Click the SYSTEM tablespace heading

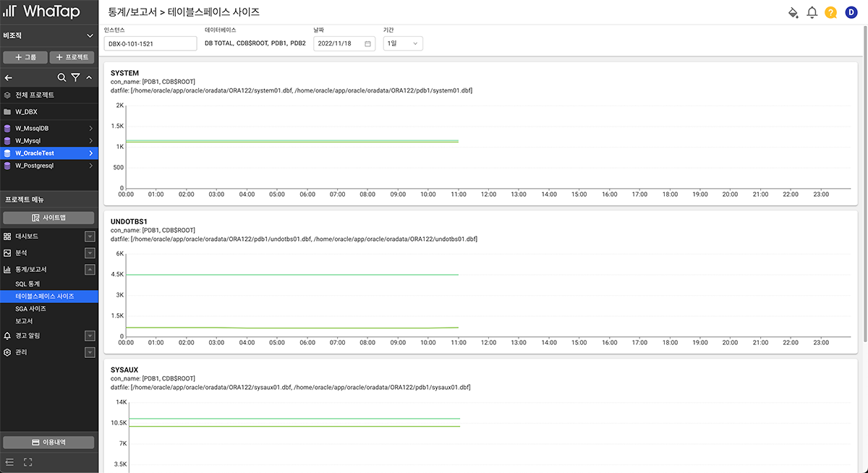[124, 73]
